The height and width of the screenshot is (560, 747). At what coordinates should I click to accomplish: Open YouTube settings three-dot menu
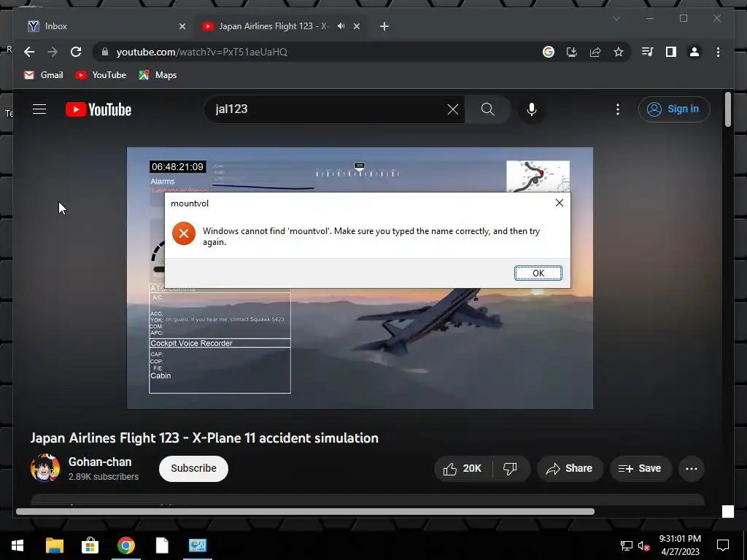[x=618, y=109]
